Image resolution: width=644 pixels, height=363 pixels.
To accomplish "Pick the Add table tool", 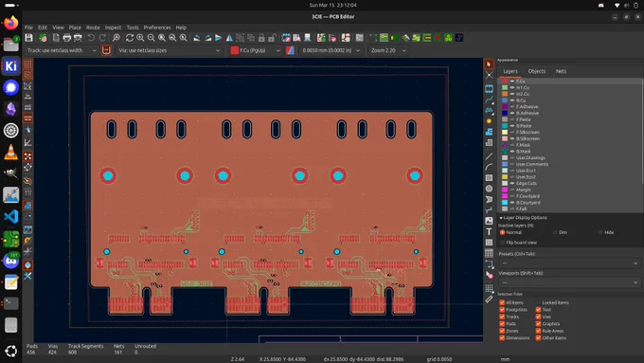I will pos(489,253).
